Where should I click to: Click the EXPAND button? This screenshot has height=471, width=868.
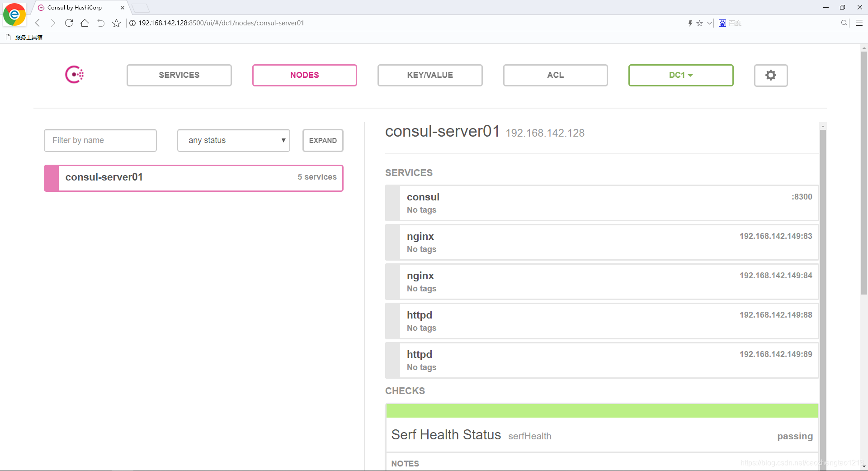tap(323, 140)
